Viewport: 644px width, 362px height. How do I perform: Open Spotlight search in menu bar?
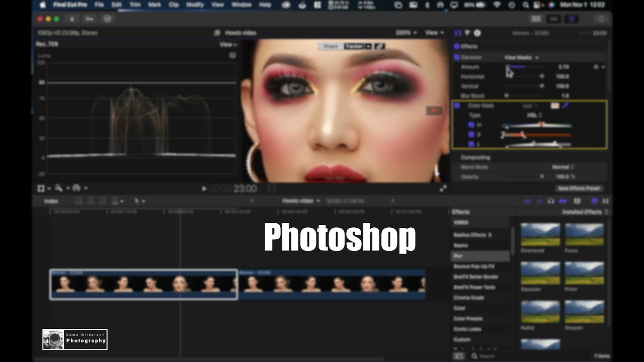click(x=526, y=5)
